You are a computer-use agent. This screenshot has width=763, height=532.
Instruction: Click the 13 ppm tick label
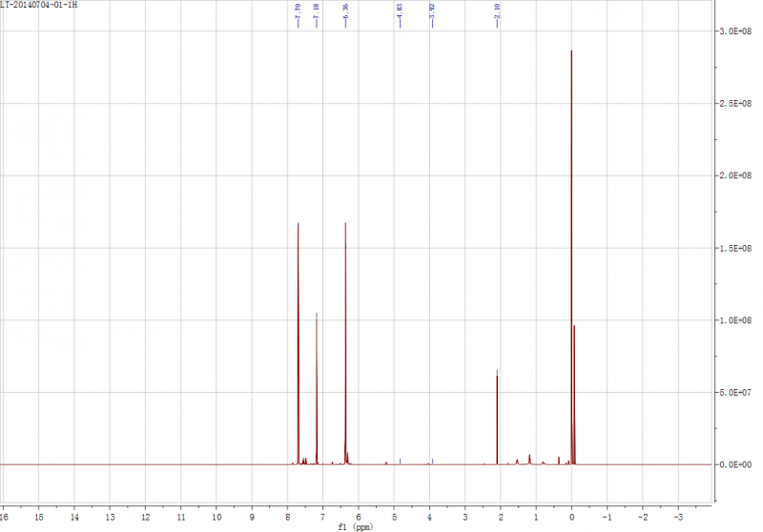click(x=110, y=518)
